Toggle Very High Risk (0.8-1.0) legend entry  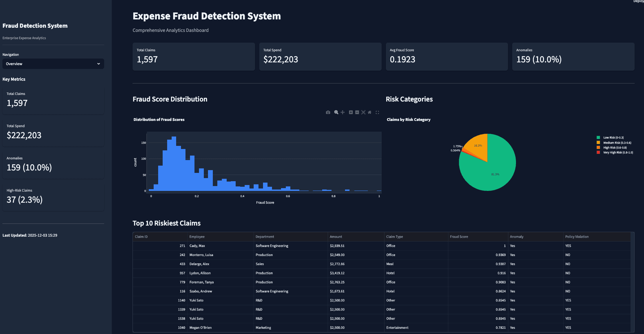click(615, 152)
